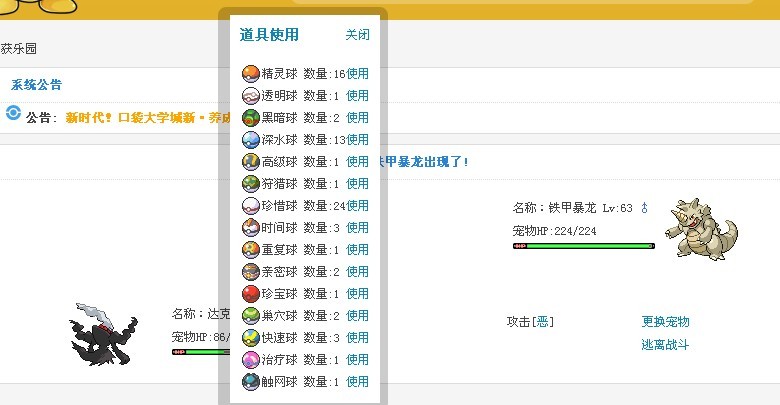Use the 治疗球 item
Image resolution: width=780 pixels, height=405 pixels.
pos(358,359)
